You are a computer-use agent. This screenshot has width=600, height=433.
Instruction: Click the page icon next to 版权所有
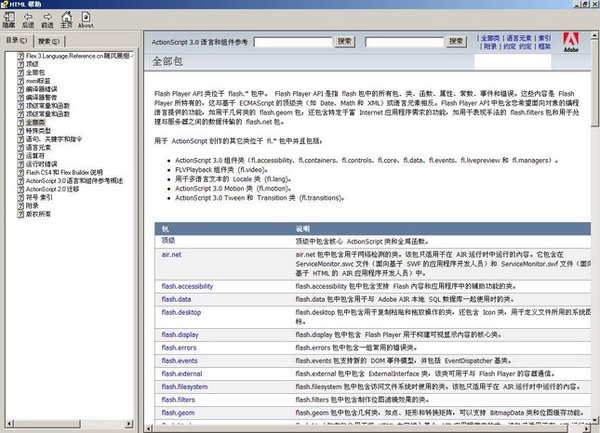tap(21, 214)
